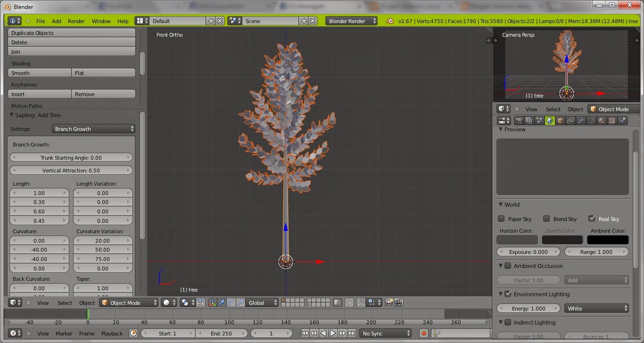This screenshot has width=644, height=343.
Task: Uncheck the Real Sky checkbox
Action: click(x=592, y=219)
